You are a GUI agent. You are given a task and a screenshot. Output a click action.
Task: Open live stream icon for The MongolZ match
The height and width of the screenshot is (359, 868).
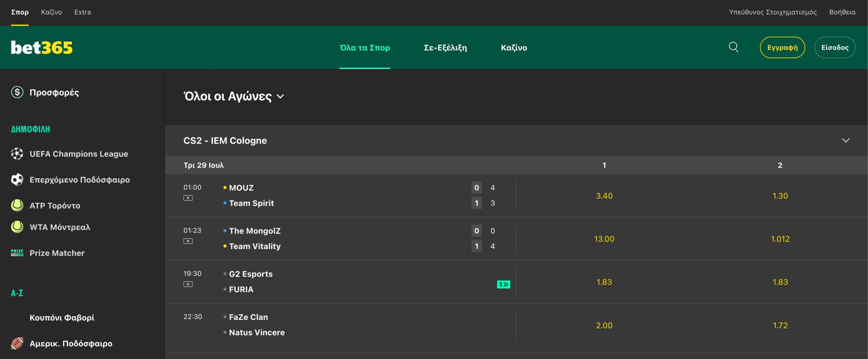188,241
